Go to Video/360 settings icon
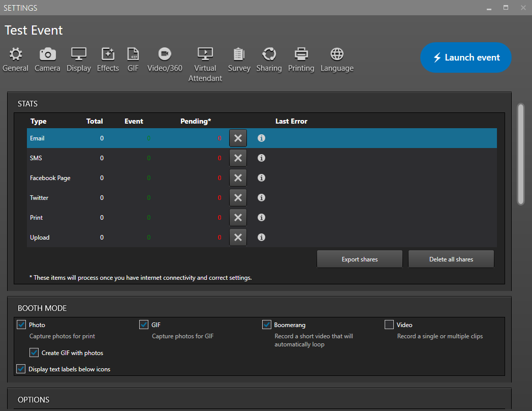Screen dimensions: 532x411 tap(165, 54)
